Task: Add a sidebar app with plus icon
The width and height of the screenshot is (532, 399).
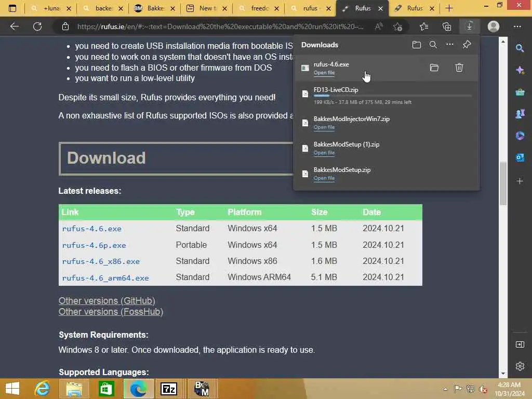Action: [x=520, y=181]
